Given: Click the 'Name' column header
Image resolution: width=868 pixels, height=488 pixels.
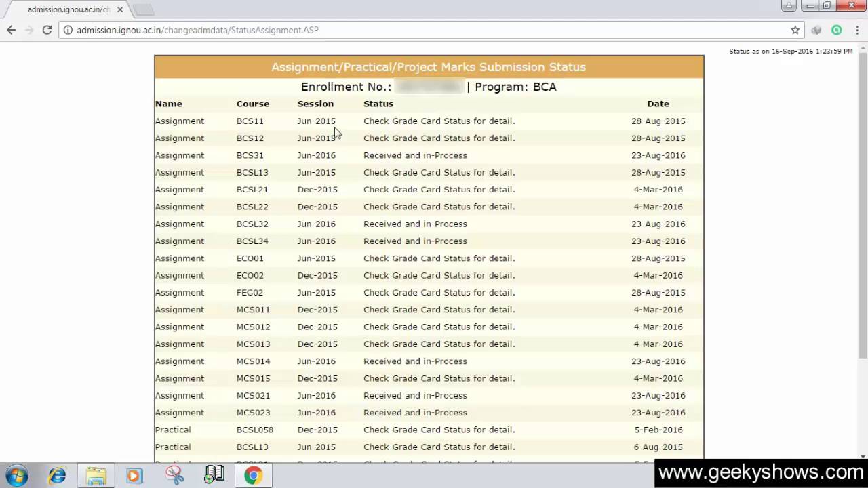Looking at the screenshot, I should pyautogui.click(x=169, y=104).
